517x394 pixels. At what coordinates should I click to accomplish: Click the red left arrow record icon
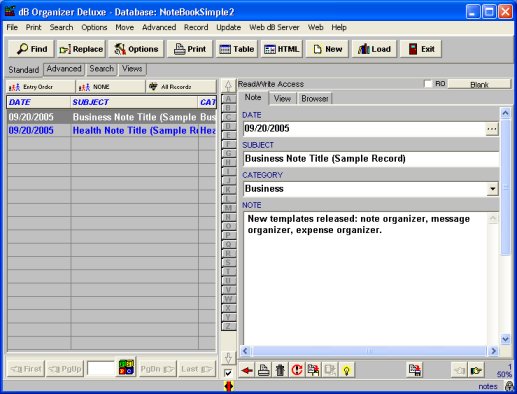point(247,370)
